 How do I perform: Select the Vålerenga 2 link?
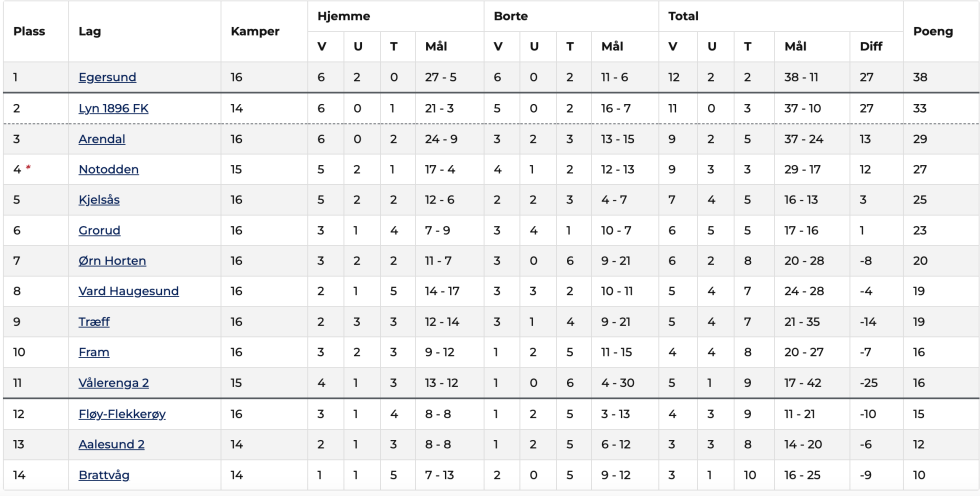point(114,383)
